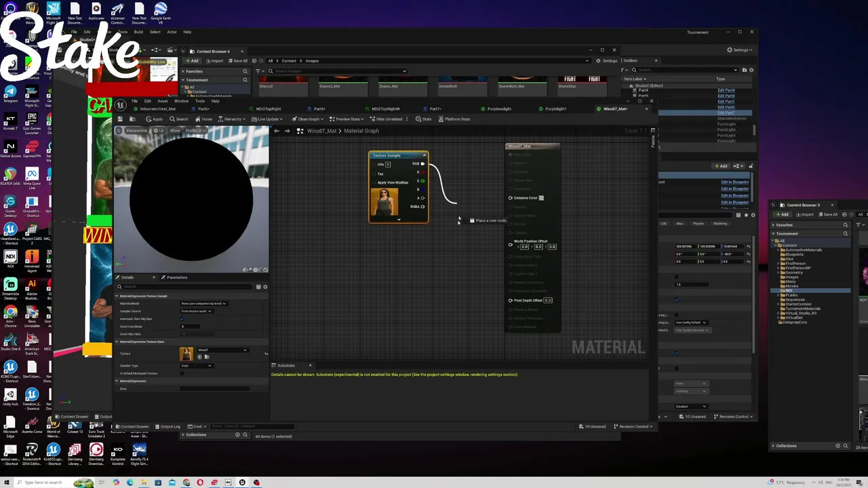The width and height of the screenshot is (868, 488).
Task: Open the Preview State dropdown
Action: [347, 119]
